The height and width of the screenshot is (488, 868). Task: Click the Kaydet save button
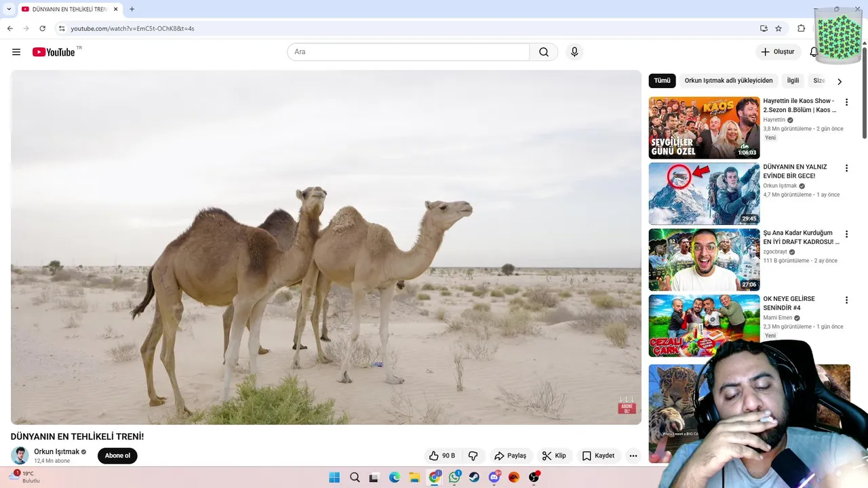(599, 455)
